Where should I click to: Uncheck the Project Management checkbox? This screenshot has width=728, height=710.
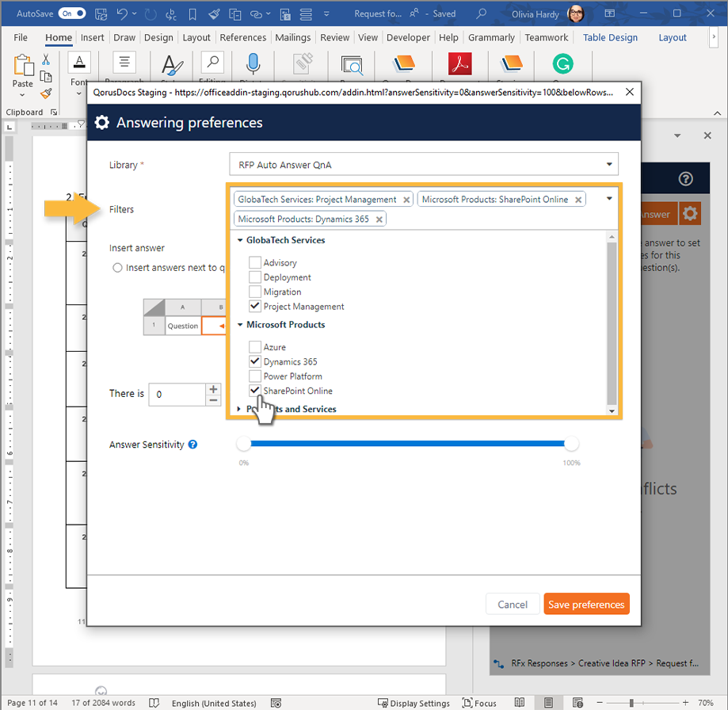[x=255, y=306]
